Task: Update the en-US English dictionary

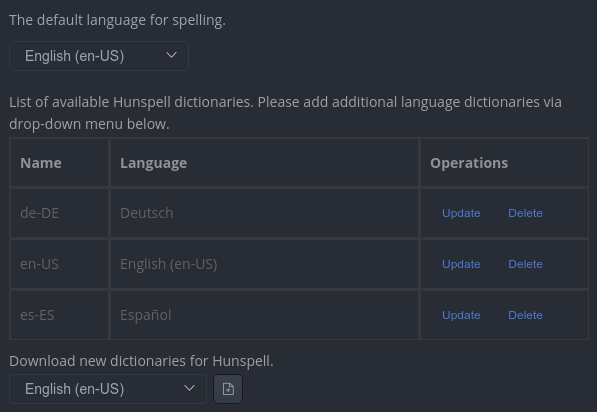Action: [461, 264]
